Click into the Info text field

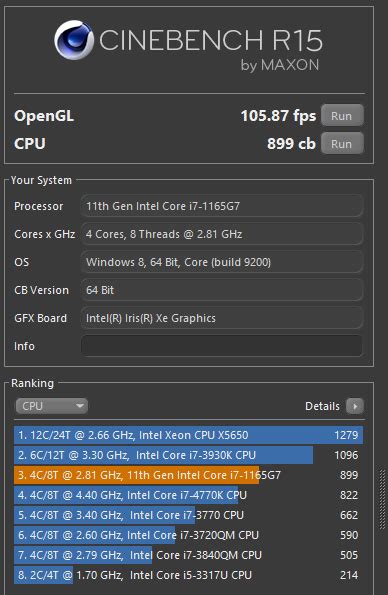[x=222, y=346]
